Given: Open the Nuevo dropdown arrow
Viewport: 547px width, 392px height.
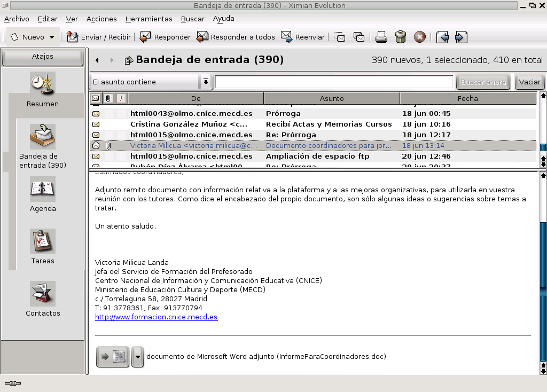Looking at the screenshot, I should coord(52,37).
